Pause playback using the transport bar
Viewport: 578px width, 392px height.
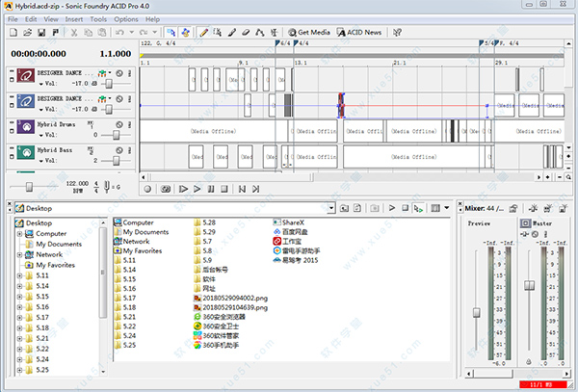[x=210, y=190]
